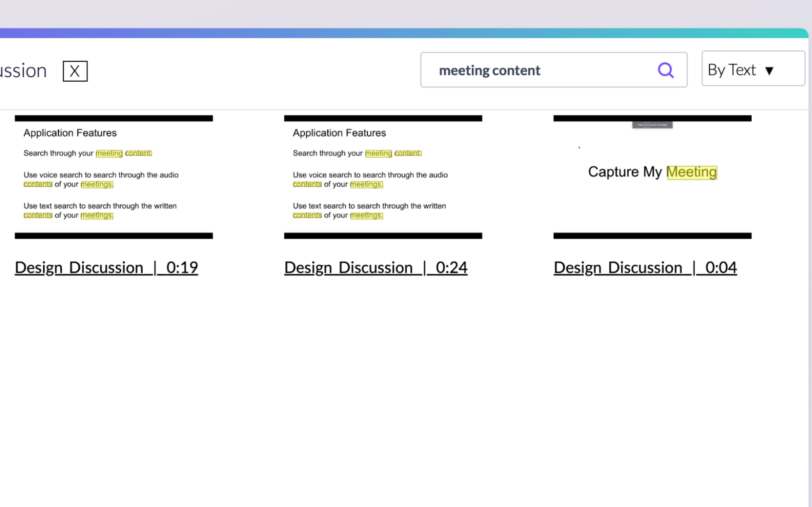Click 'Application Features' menu section link
Viewport: 812px width, 507px height.
tap(70, 133)
